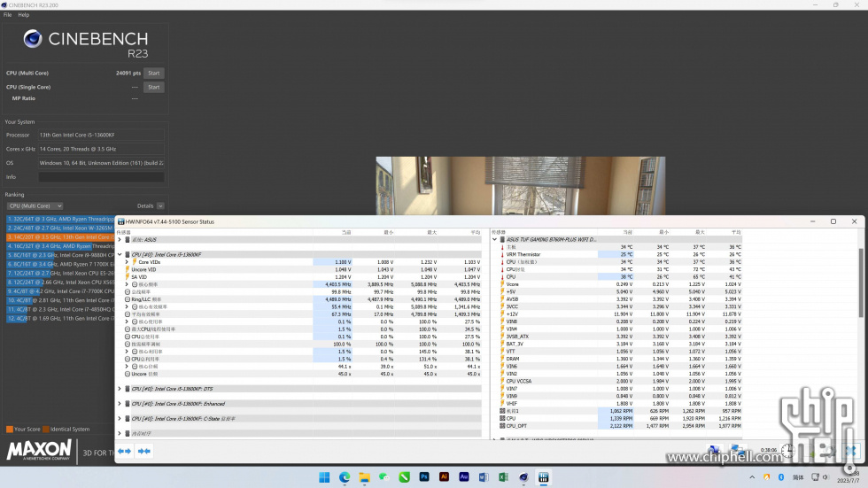Click the fan icon beside CPU_OPT
868x488 pixels.
[503, 426]
